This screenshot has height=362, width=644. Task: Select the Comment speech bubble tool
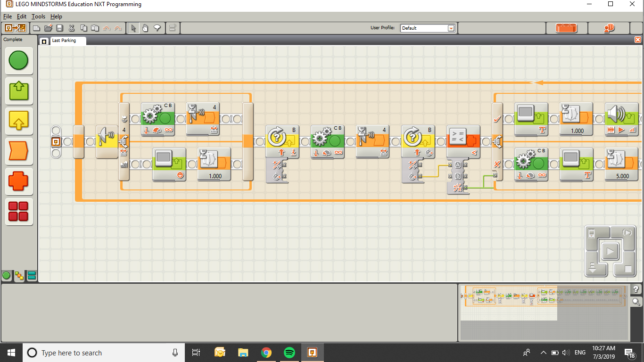[157, 28]
